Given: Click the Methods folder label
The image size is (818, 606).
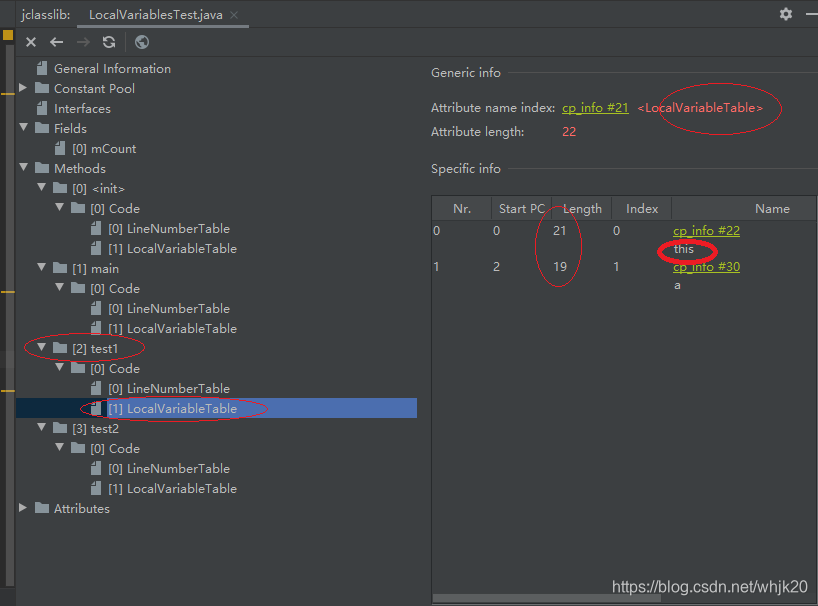Looking at the screenshot, I should point(80,169).
